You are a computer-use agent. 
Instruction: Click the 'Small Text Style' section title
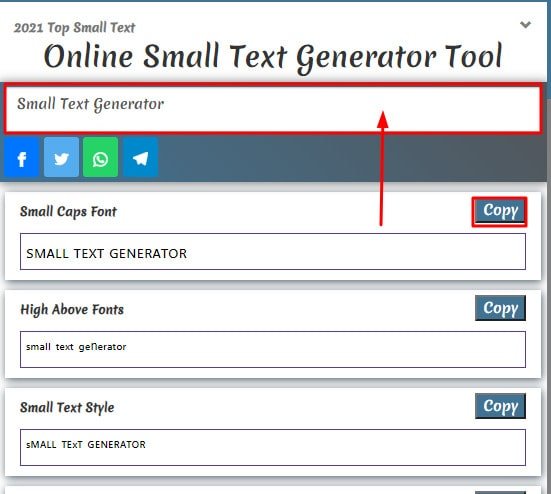coord(67,408)
